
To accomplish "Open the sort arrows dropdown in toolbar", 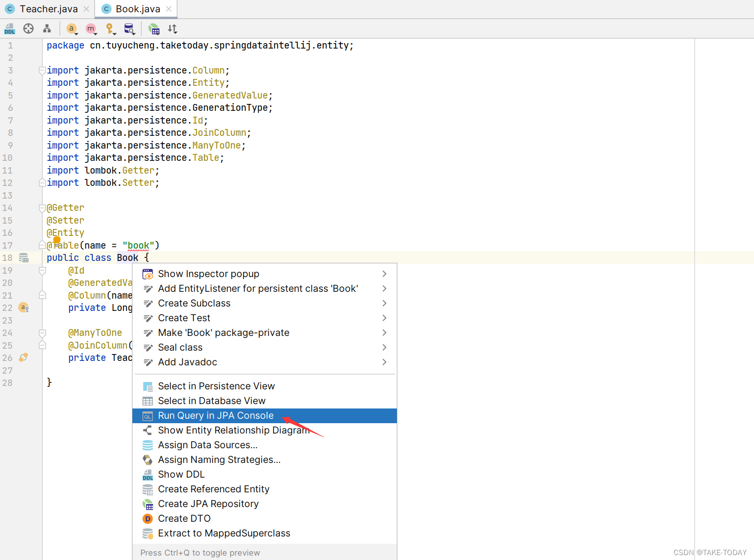I will [x=173, y=29].
